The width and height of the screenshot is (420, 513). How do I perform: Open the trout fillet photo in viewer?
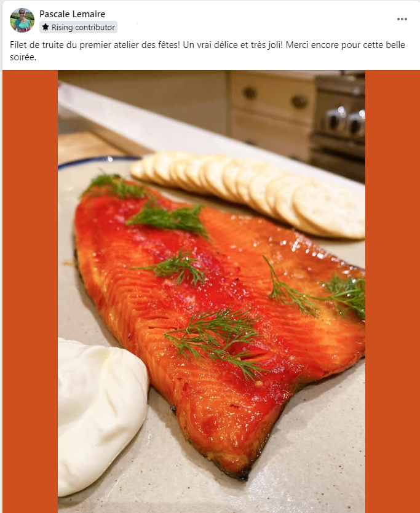(212, 292)
